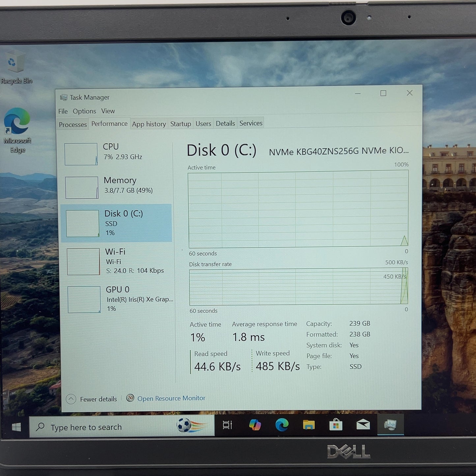Screen dimensions: 476x476
Task: Select the Wi-Fi performance item
Action: 117,261
